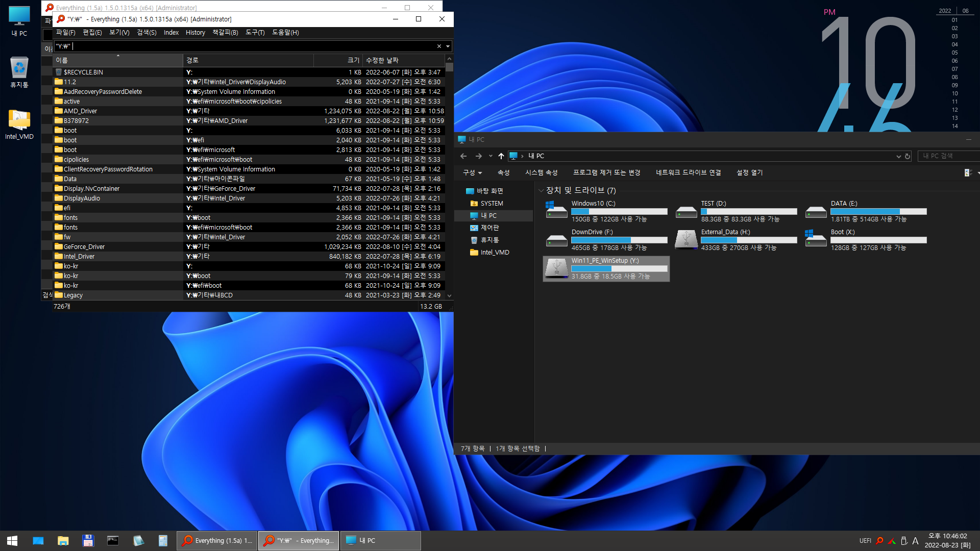This screenshot has width=980, height=551.
Task: Change explorer view layout icon
Action: click(x=968, y=173)
